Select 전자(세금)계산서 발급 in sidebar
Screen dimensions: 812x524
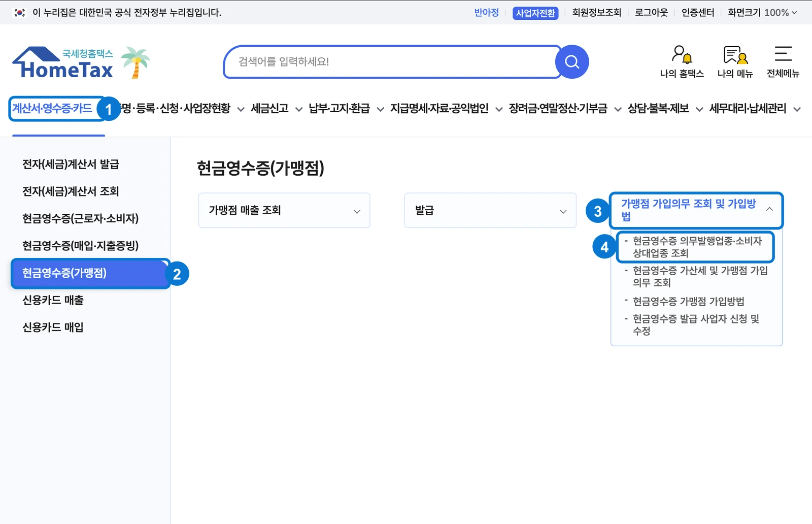pyautogui.click(x=71, y=164)
